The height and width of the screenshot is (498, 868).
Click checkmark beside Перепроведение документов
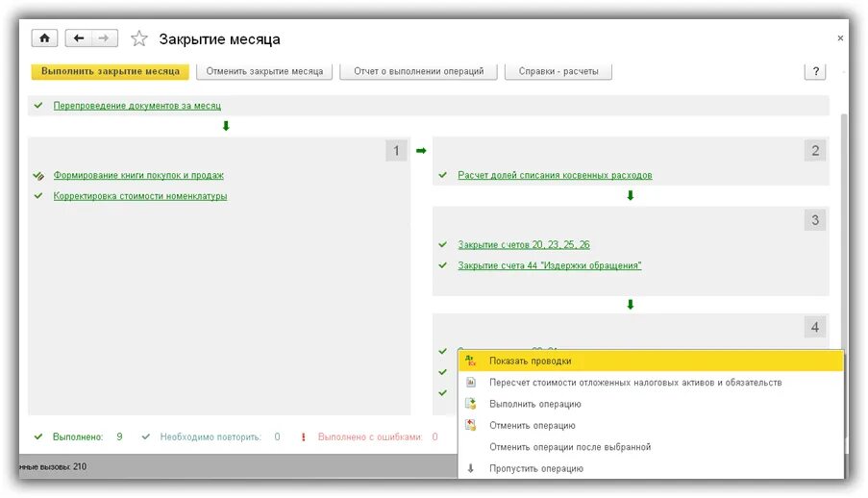pyautogui.click(x=38, y=105)
